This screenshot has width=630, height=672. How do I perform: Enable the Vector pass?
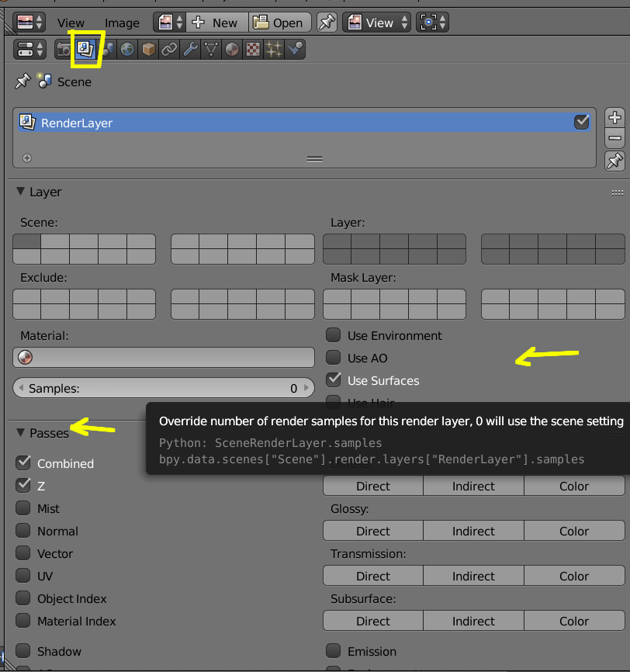[x=23, y=553]
